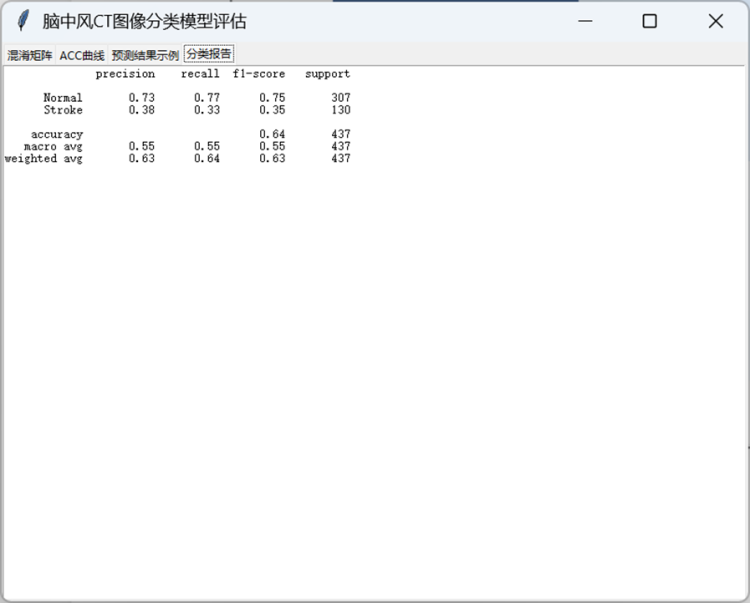
Task: Click the f1-score column header
Action: click(x=258, y=74)
